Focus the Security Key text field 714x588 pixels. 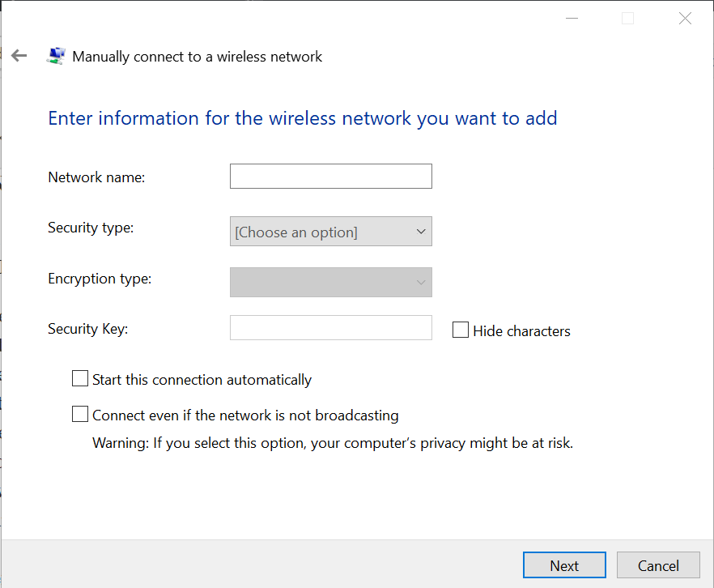coord(331,327)
